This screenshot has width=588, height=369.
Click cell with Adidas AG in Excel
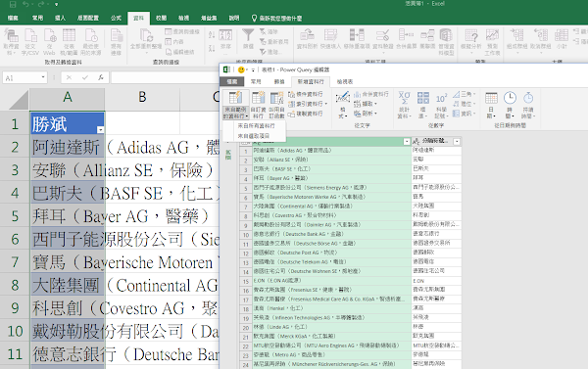coord(68,147)
